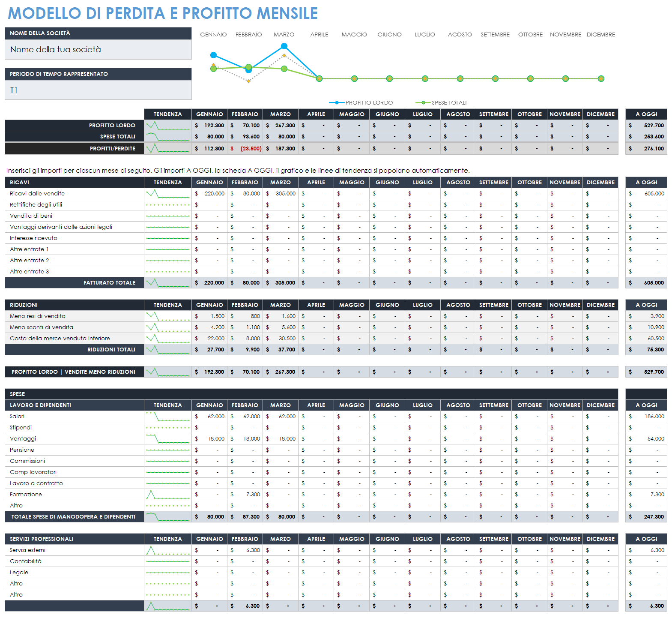672x618 pixels.
Task: Select the 'SPESE' section header
Action: (x=311, y=394)
